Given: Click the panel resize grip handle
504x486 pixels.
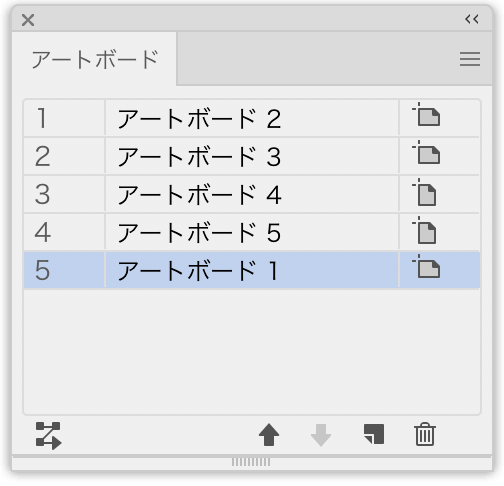Looking at the screenshot, I should (x=251, y=462).
